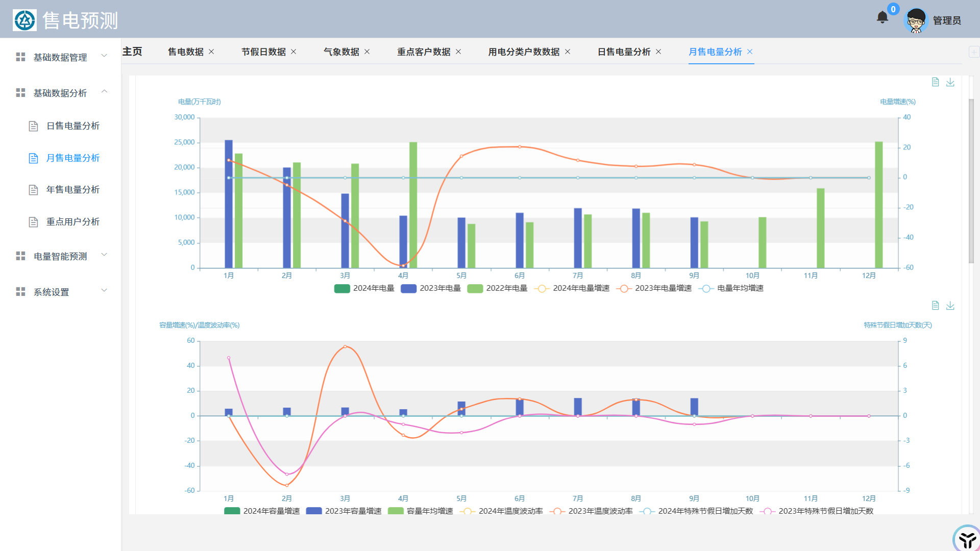This screenshot has width=980, height=551.
Task: Open the admin avatar profile
Action: [916, 20]
